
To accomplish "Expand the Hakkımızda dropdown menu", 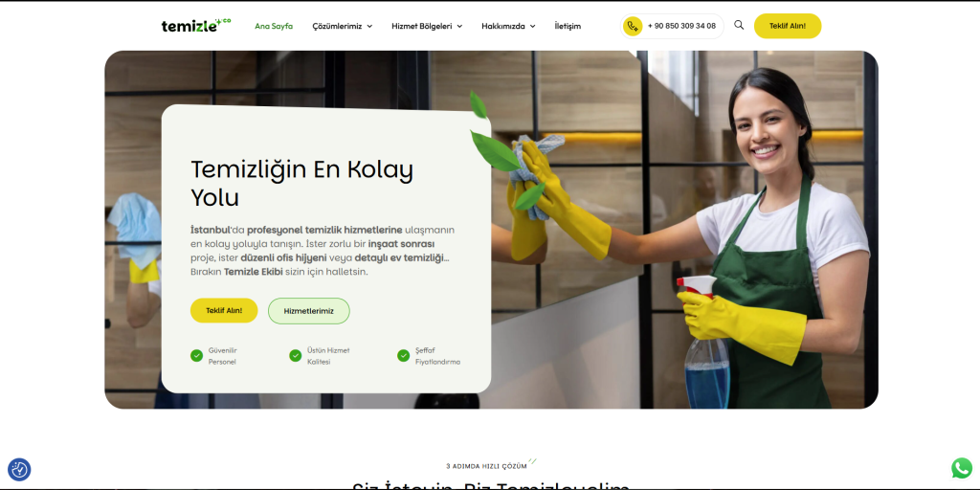I will coord(508,26).
